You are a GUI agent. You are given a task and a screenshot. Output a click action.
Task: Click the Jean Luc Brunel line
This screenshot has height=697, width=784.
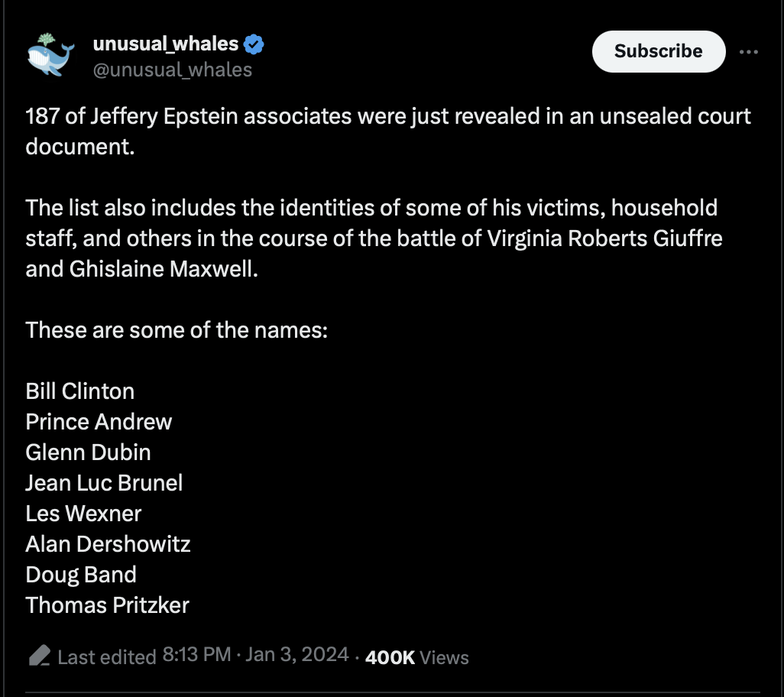click(x=104, y=483)
